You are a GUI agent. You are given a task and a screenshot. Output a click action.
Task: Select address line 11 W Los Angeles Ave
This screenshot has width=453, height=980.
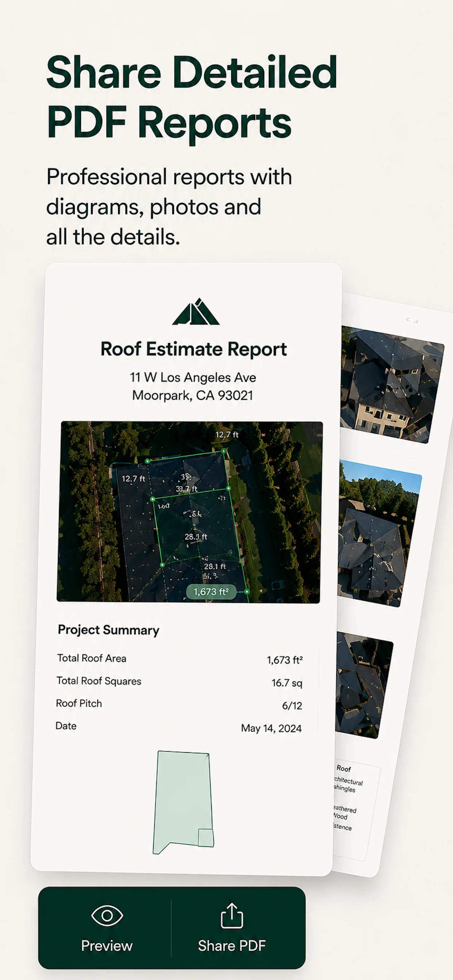tap(193, 377)
